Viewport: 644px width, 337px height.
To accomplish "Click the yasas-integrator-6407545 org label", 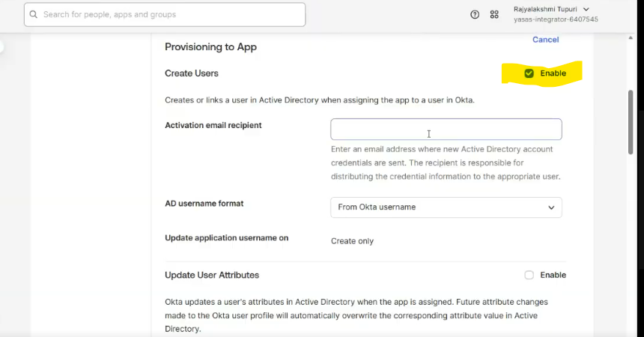I will tap(555, 19).
